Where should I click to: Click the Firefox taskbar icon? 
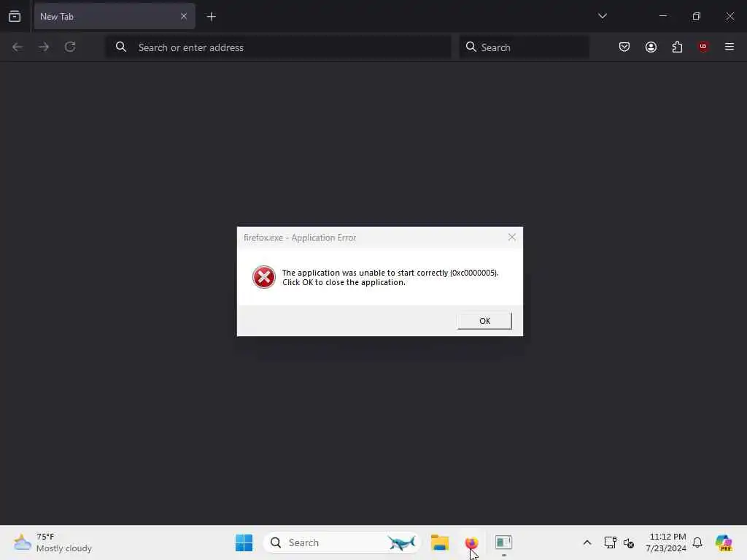click(x=471, y=542)
